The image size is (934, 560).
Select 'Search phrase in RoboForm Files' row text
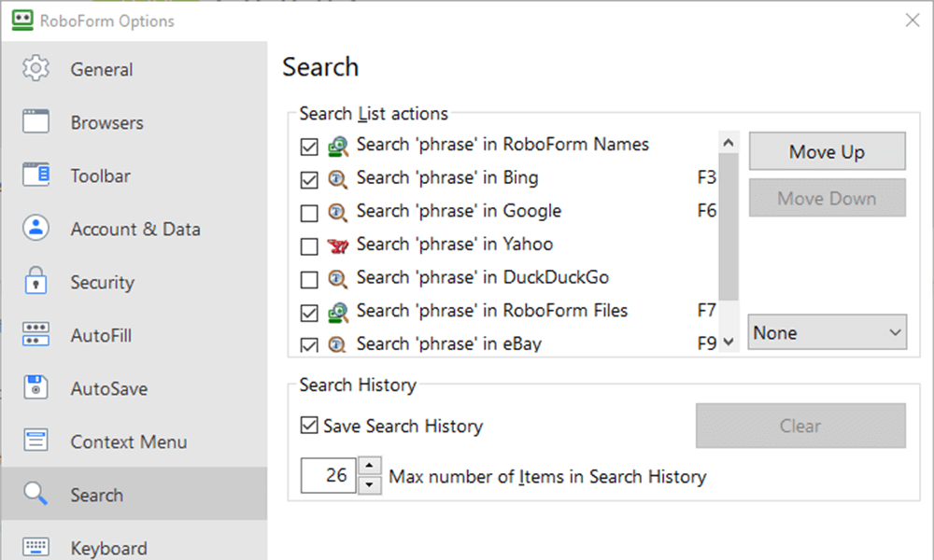coord(492,311)
